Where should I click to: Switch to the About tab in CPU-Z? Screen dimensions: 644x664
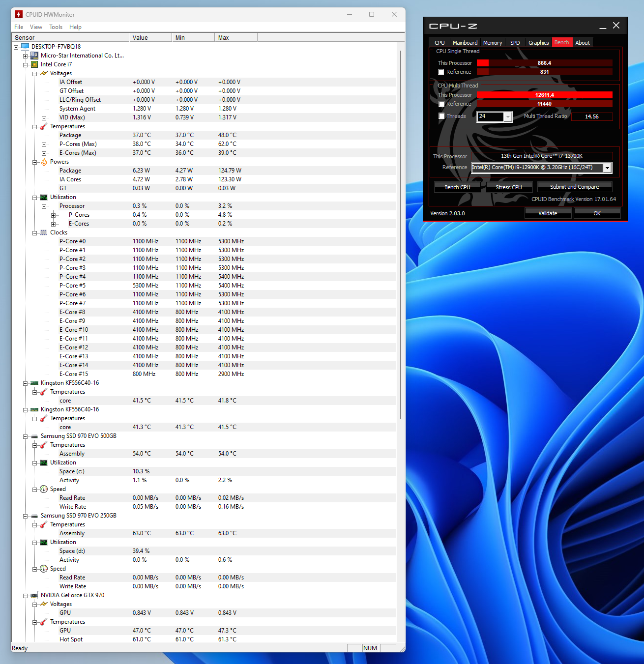(583, 43)
